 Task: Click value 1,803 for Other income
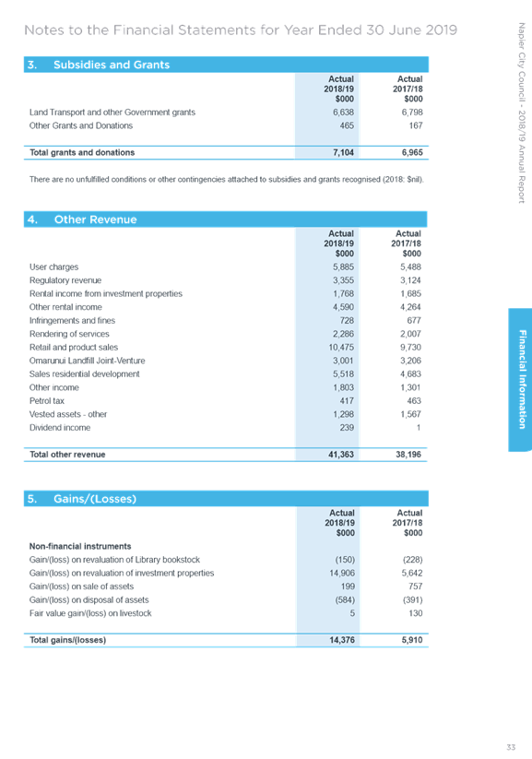[343, 387]
